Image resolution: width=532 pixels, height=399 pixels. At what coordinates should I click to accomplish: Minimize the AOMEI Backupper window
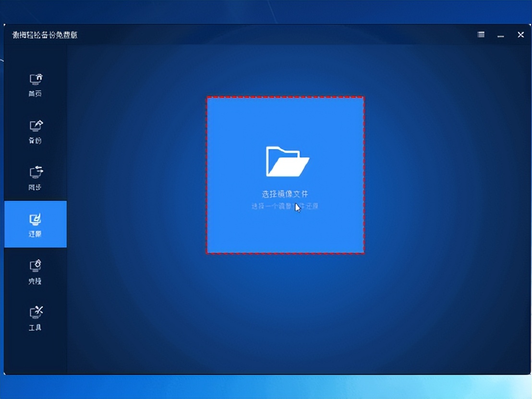pyautogui.click(x=500, y=36)
